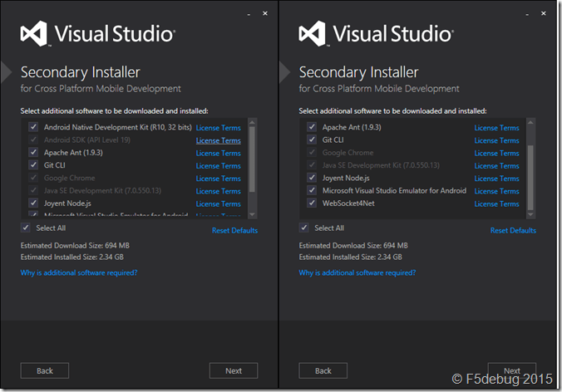Toggle Select All checkbox in right installer
This screenshot has width=562, height=392.
pyautogui.click(x=304, y=228)
